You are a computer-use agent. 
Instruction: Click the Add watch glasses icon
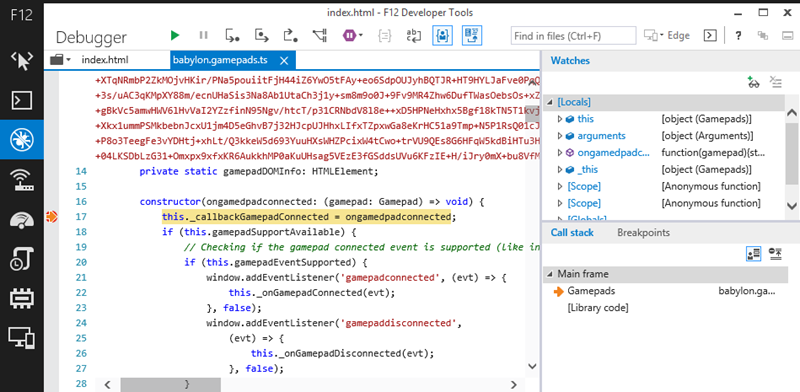[x=753, y=83]
